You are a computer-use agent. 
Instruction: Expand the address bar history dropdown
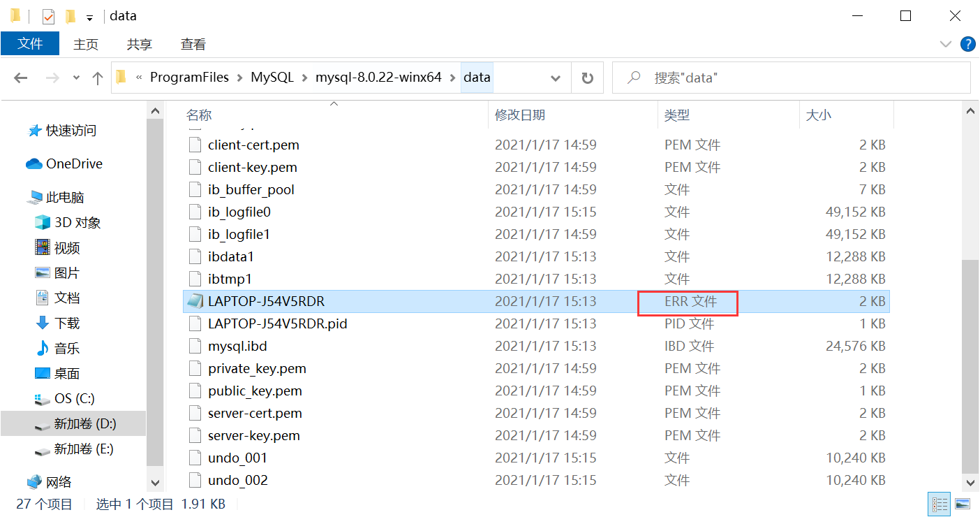pyautogui.click(x=555, y=78)
